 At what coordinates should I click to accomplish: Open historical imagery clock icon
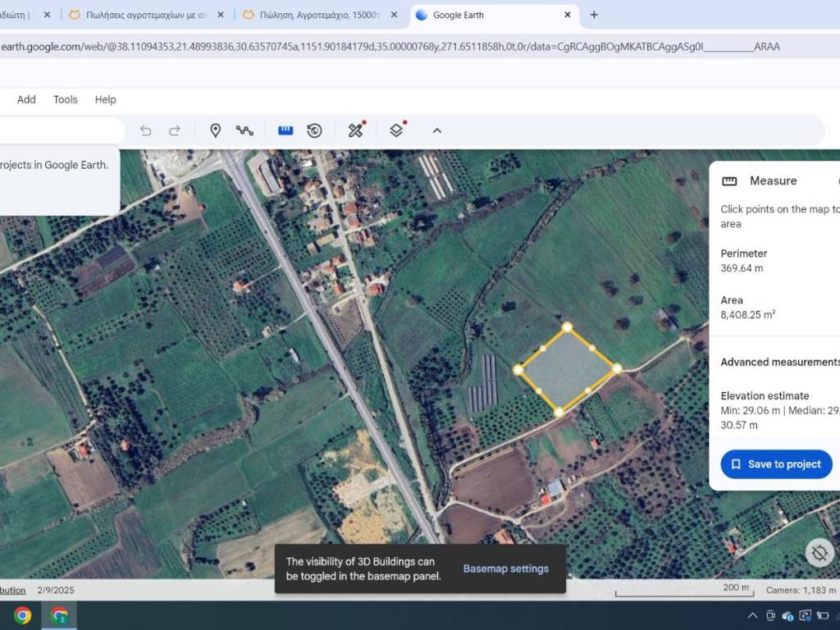[314, 130]
